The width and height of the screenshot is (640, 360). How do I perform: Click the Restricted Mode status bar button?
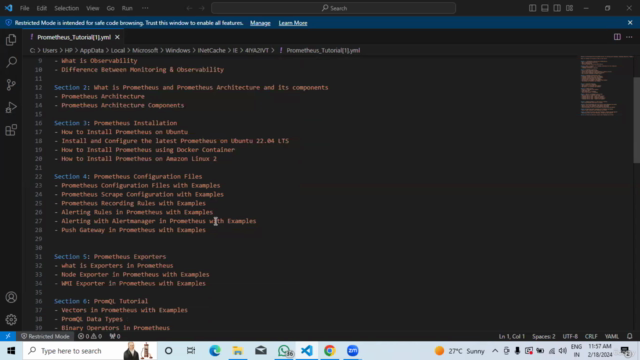click(45, 336)
